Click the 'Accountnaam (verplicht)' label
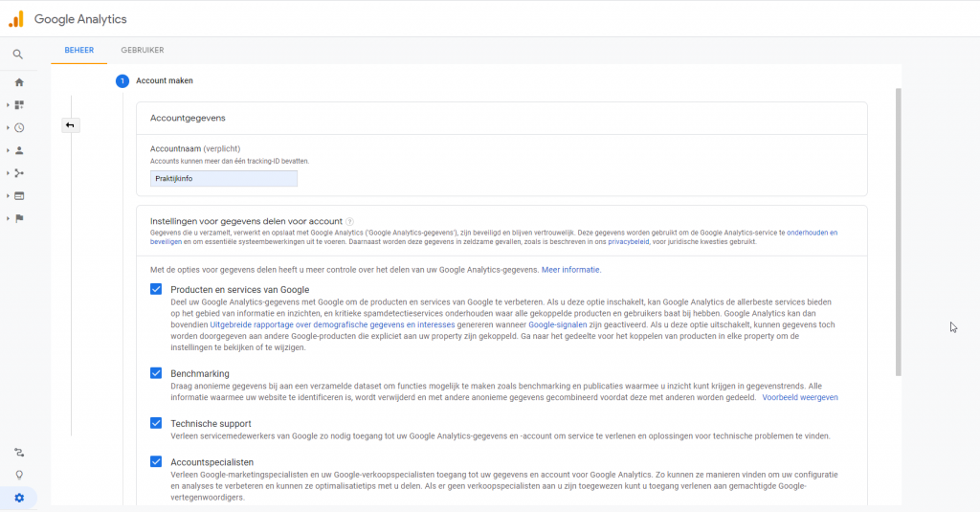980x512 pixels. coord(195,148)
